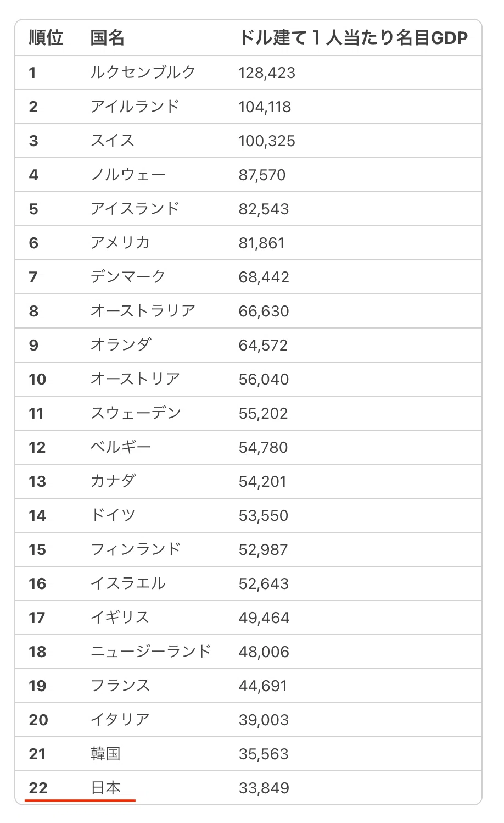Select GDP value 54,201 for カナダ
504x823 pixels.
tap(262, 481)
